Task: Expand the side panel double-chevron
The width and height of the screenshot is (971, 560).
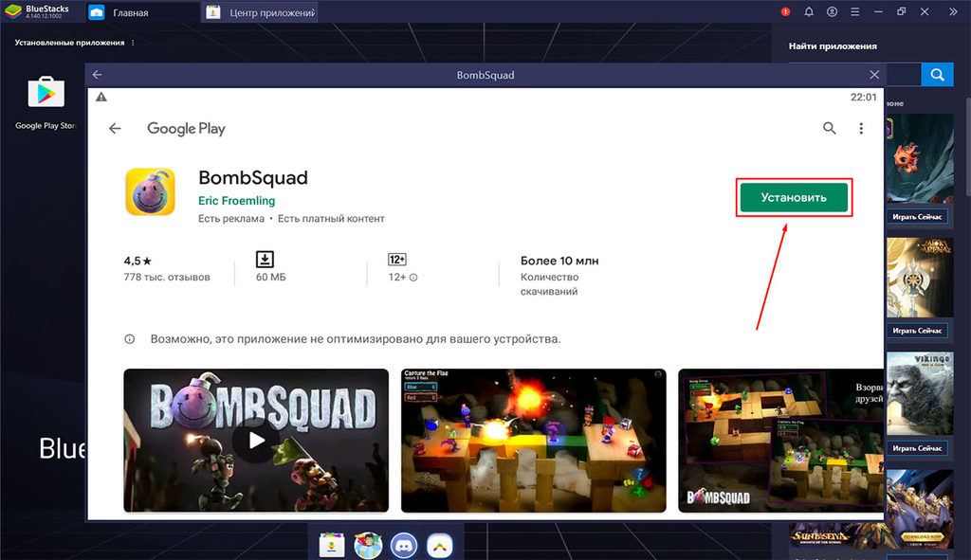Action: 953,11
